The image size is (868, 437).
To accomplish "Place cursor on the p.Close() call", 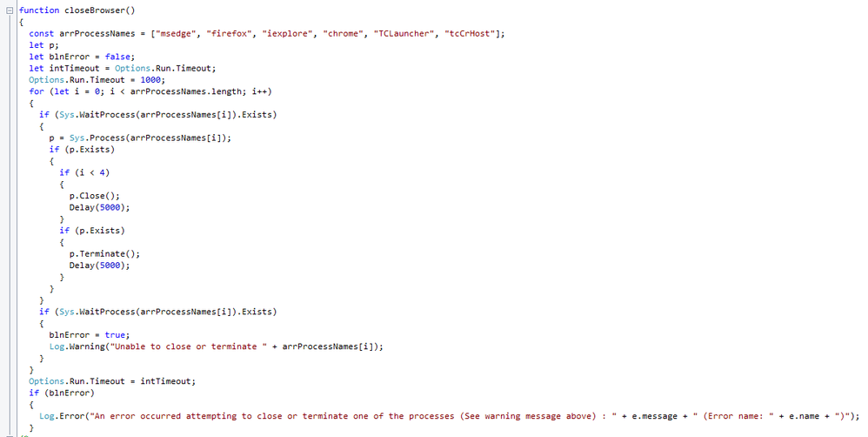I will point(95,196).
